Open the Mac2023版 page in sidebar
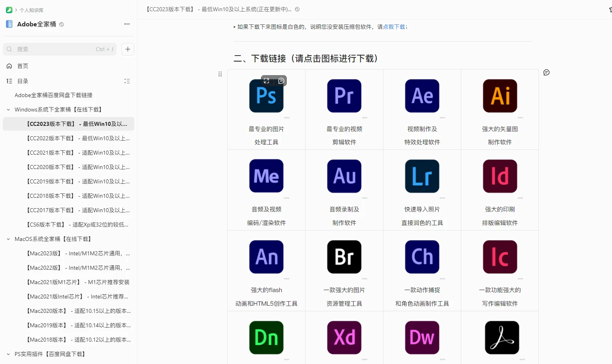Screen dimensions: 612x364 (78, 253)
